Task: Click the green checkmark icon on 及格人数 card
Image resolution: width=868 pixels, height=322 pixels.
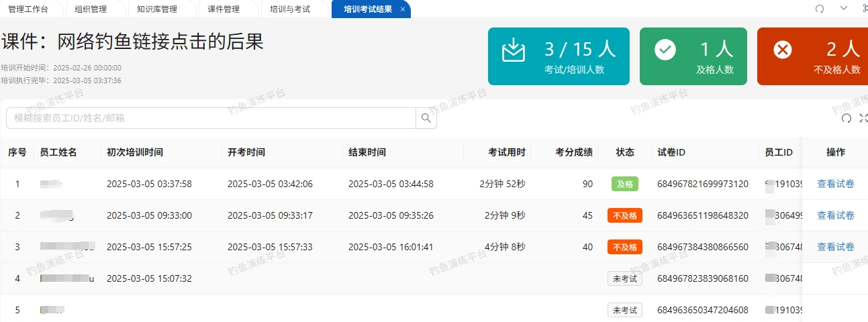Action: [665, 50]
